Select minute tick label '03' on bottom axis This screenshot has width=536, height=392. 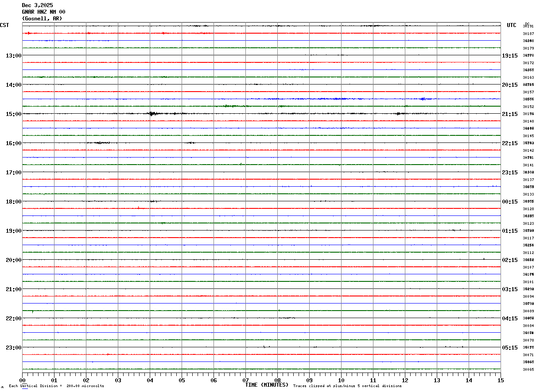[x=118, y=380]
